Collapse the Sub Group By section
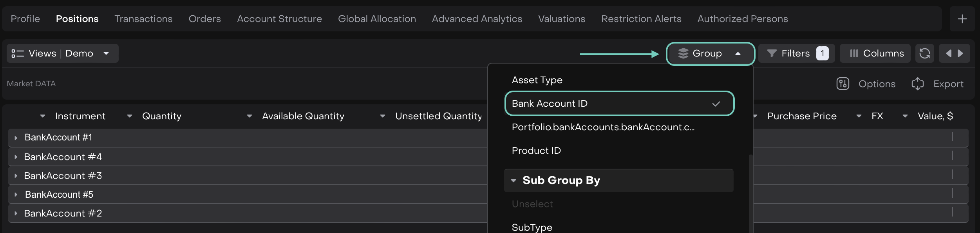980x233 pixels. click(x=514, y=180)
